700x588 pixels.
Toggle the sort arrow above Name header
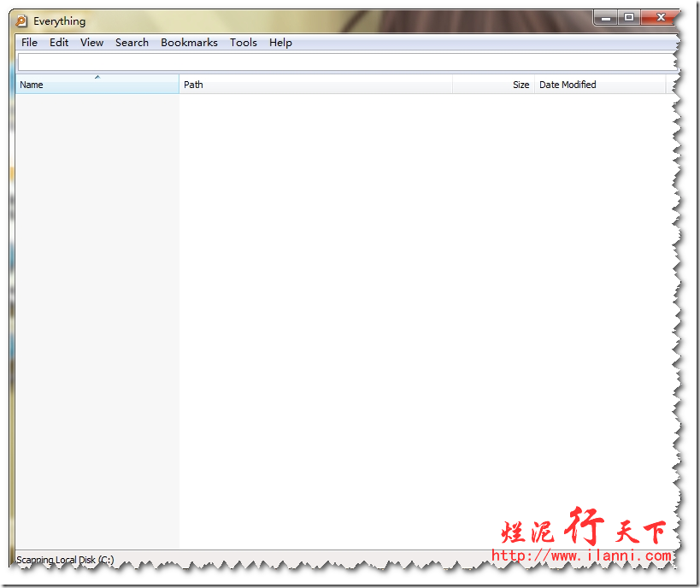[97, 78]
